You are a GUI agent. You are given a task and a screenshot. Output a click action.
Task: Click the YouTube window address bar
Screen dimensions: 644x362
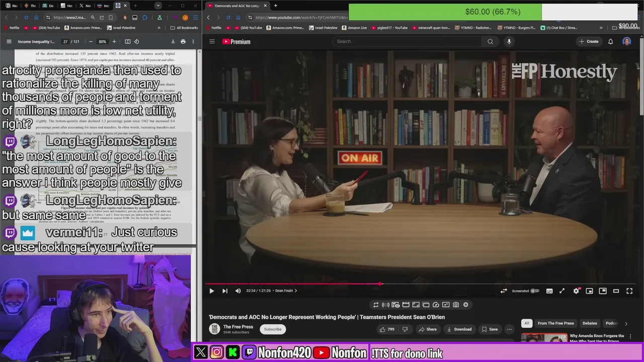301,18
